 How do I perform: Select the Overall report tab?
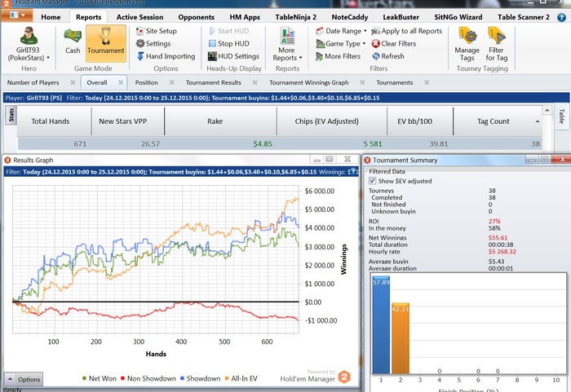(97, 82)
